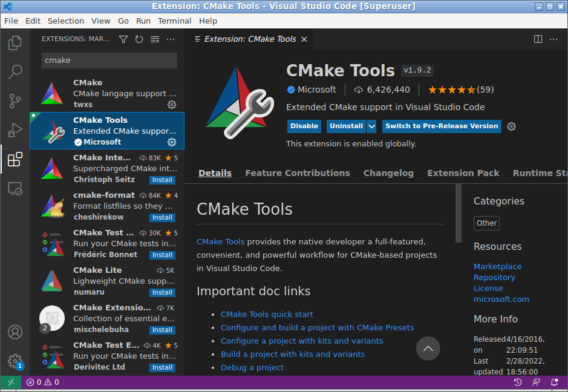Close the Extension: CMake Tools tab
The width and height of the screenshot is (568, 392).
[304, 39]
